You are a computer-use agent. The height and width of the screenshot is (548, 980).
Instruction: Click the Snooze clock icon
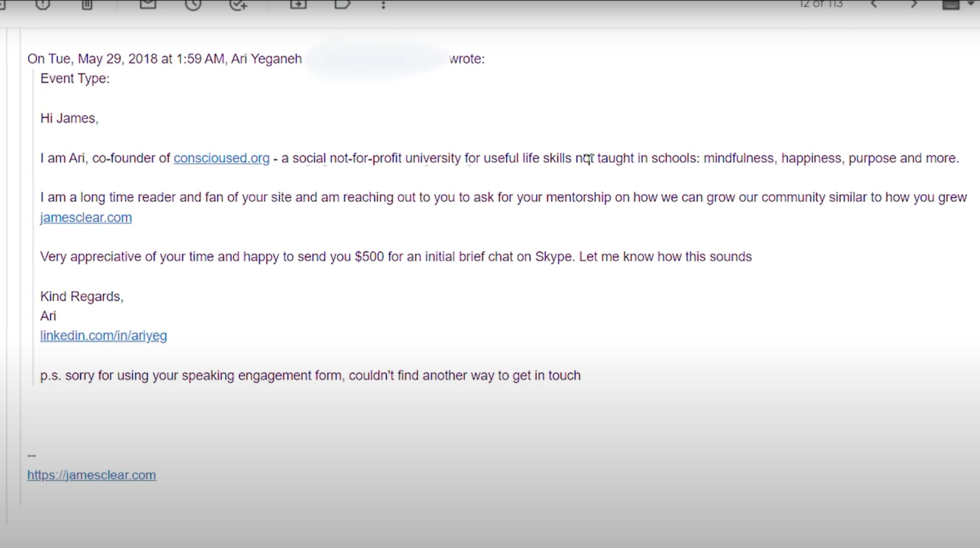click(x=193, y=4)
